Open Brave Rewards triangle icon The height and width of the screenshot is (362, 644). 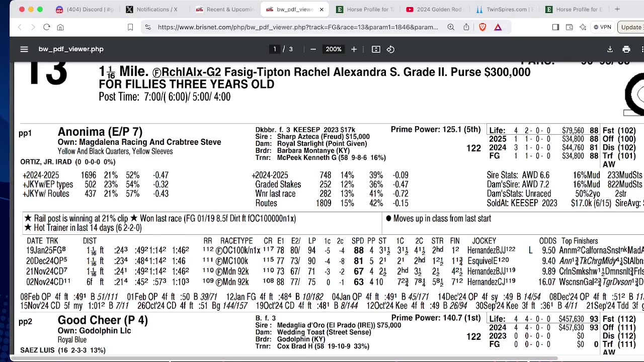point(498,27)
